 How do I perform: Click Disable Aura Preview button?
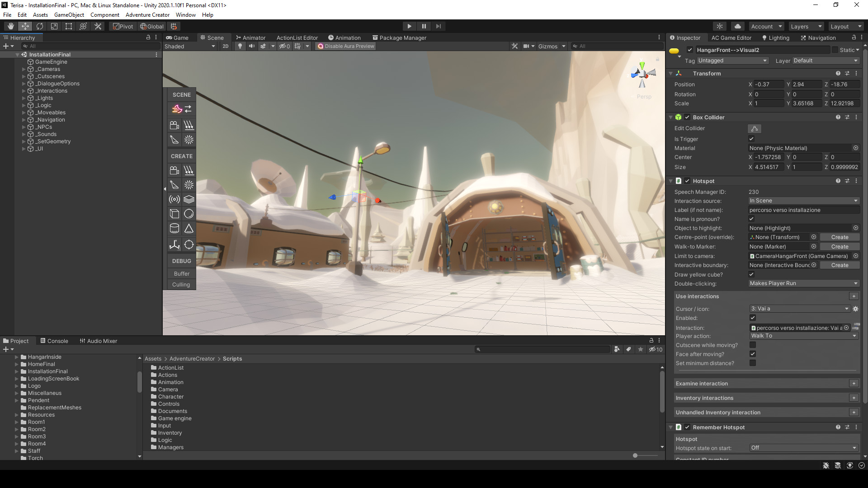pyautogui.click(x=346, y=46)
